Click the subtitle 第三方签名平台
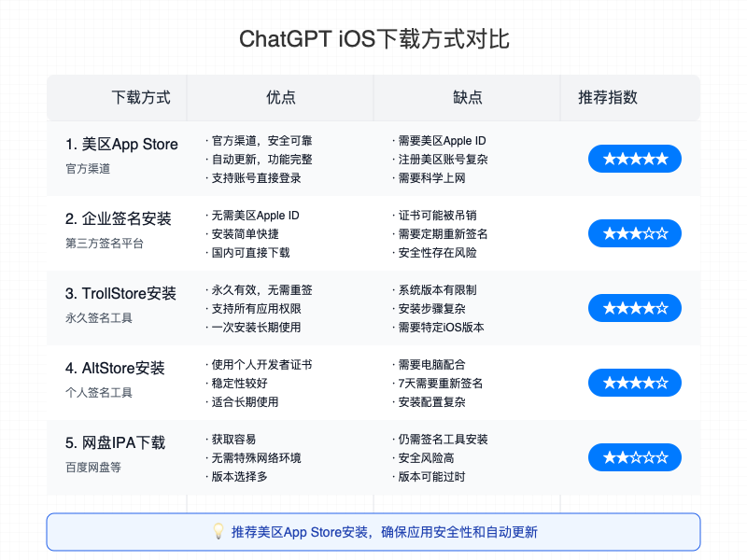This screenshot has width=747, height=560. pos(105,244)
